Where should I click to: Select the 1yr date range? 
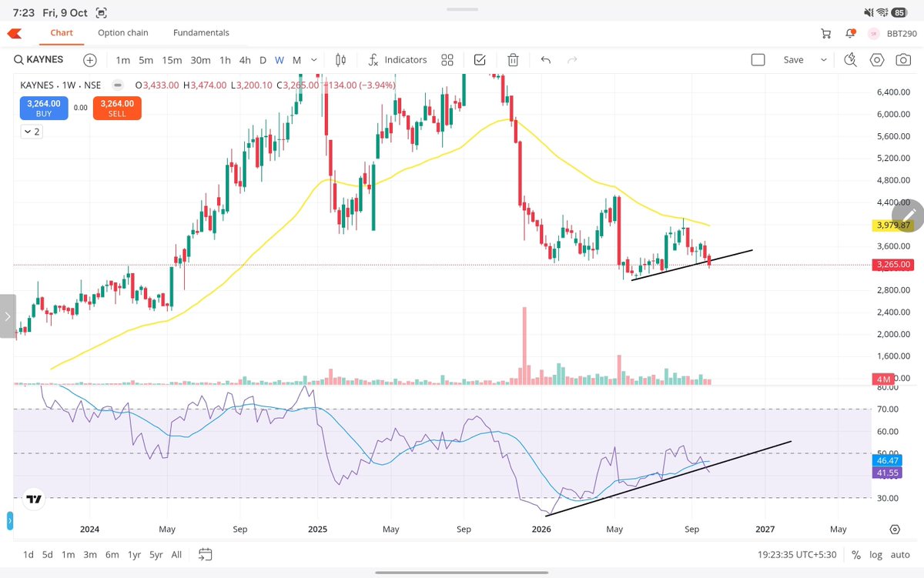135,553
